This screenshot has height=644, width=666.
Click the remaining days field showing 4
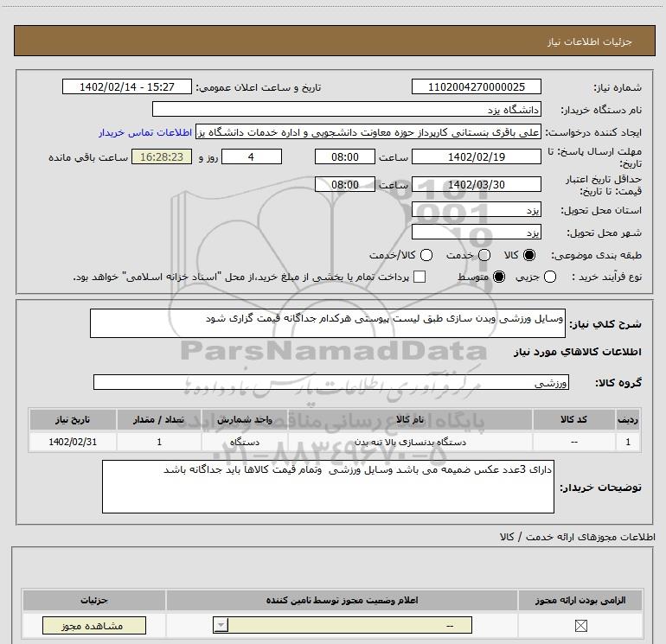tap(252, 157)
